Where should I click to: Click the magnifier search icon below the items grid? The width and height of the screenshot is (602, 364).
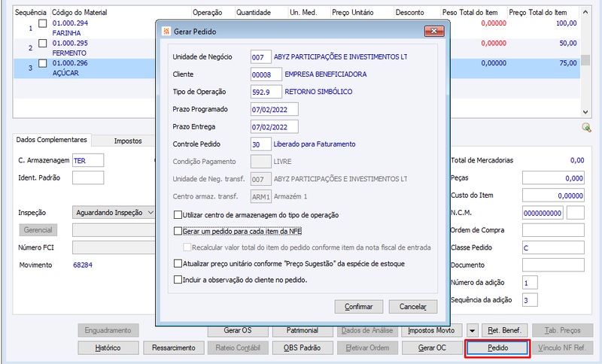click(586, 127)
